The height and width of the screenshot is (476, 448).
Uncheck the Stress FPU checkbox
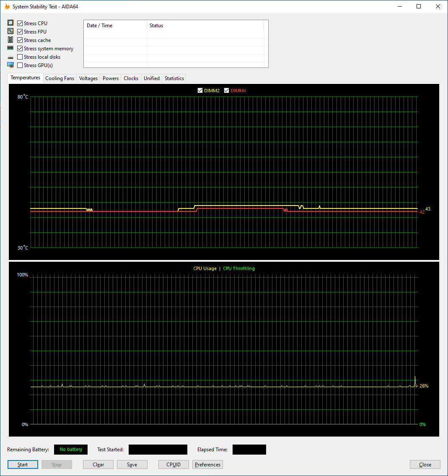click(x=20, y=31)
